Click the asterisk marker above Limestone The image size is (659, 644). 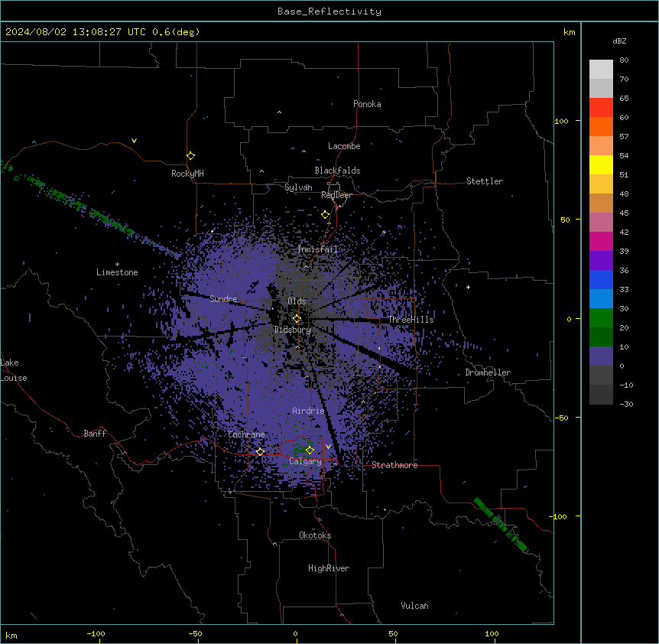117,265
